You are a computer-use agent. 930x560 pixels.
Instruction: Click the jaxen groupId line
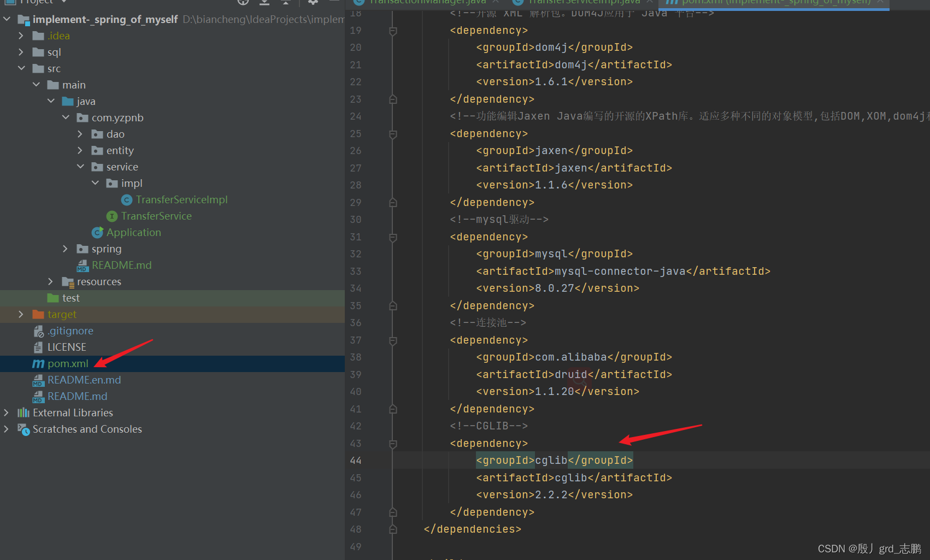[554, 151]
